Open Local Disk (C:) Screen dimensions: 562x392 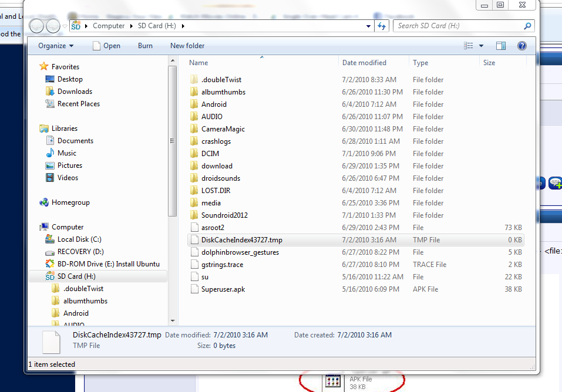(x=79, y=239)
